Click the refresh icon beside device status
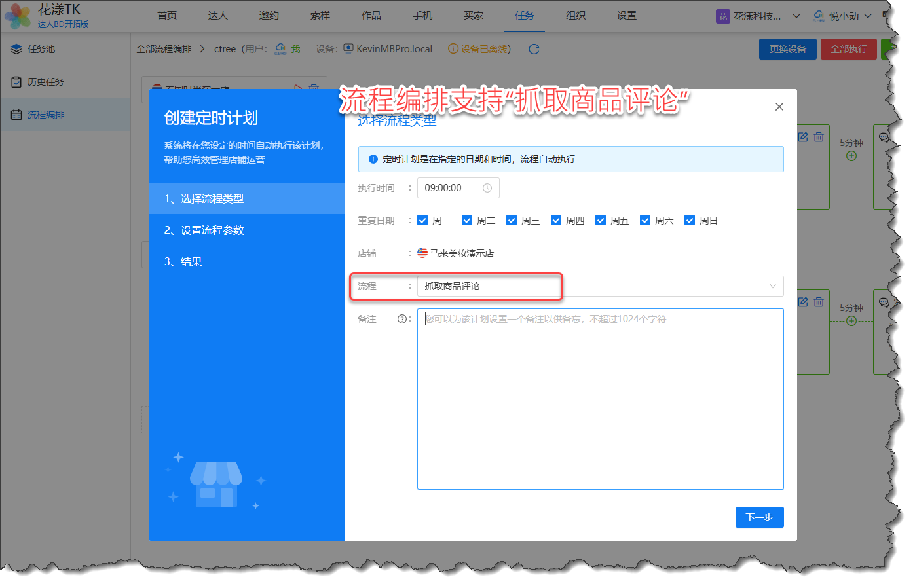Screen dimensions: 915x588 (534, 49)
